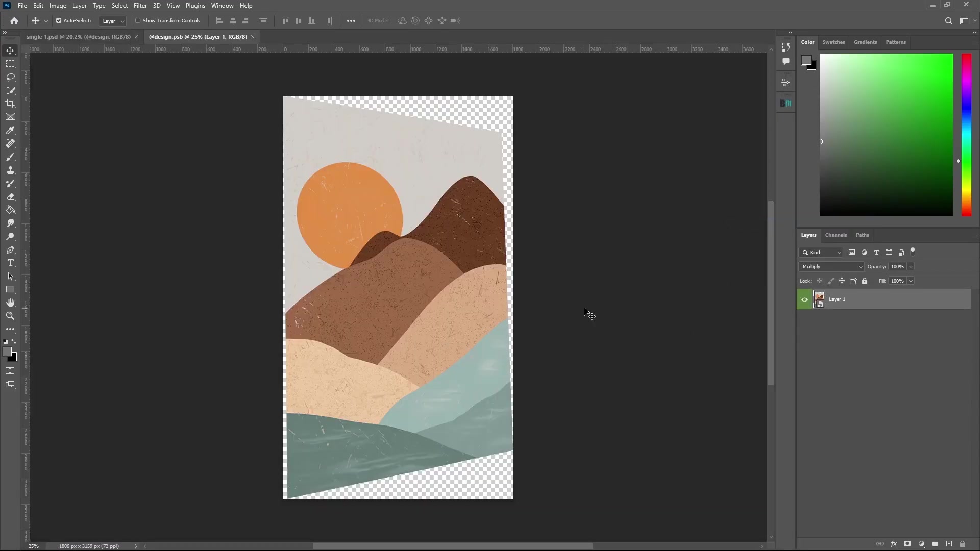Add a layer mask
This screenshot has height=551, width=980.
[908, 544]
